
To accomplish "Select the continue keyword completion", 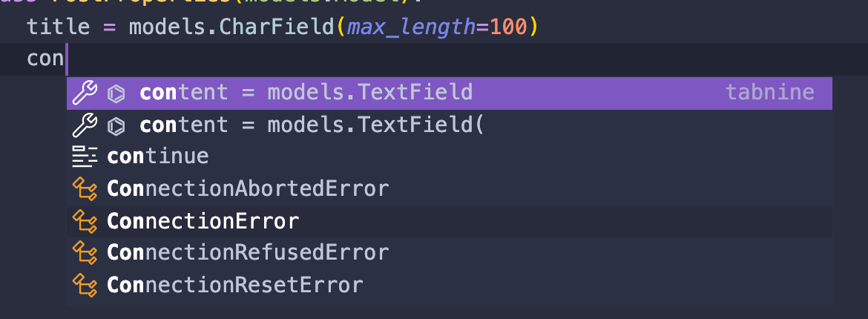I will [450, 157].
